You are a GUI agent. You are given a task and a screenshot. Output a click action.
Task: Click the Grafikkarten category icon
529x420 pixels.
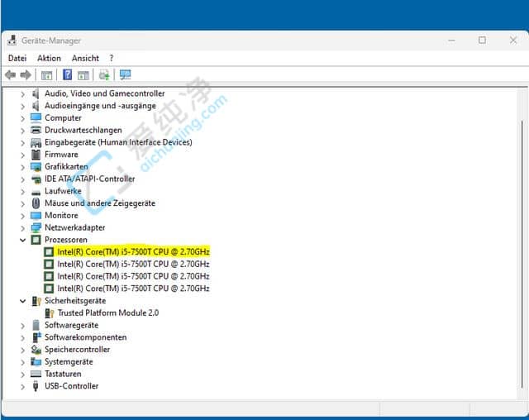(36, 167)
